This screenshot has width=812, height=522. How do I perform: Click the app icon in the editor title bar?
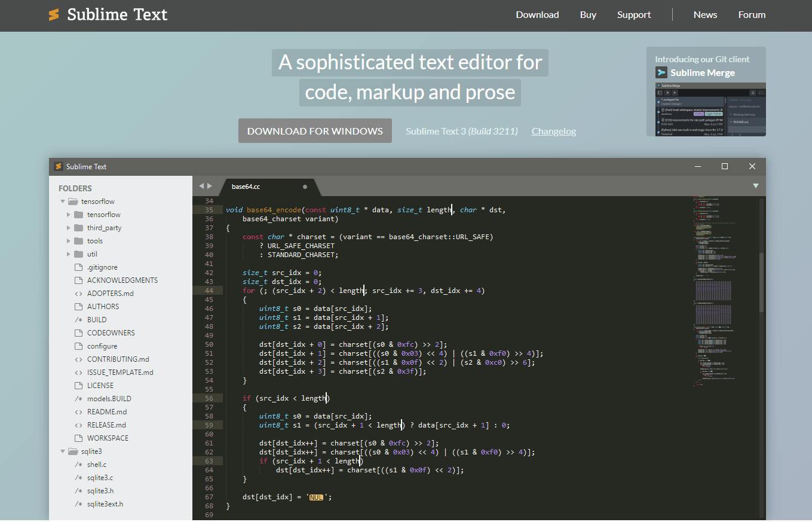tap(59, 166)
